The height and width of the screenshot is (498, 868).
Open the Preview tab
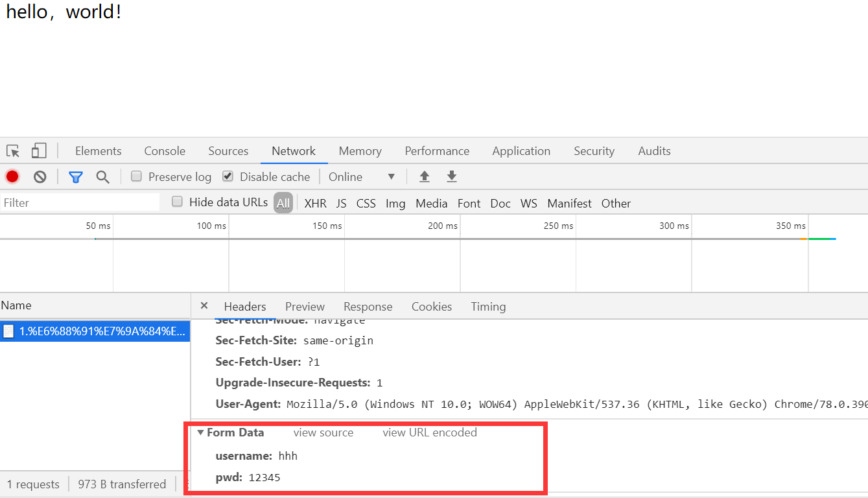point(305,307)
